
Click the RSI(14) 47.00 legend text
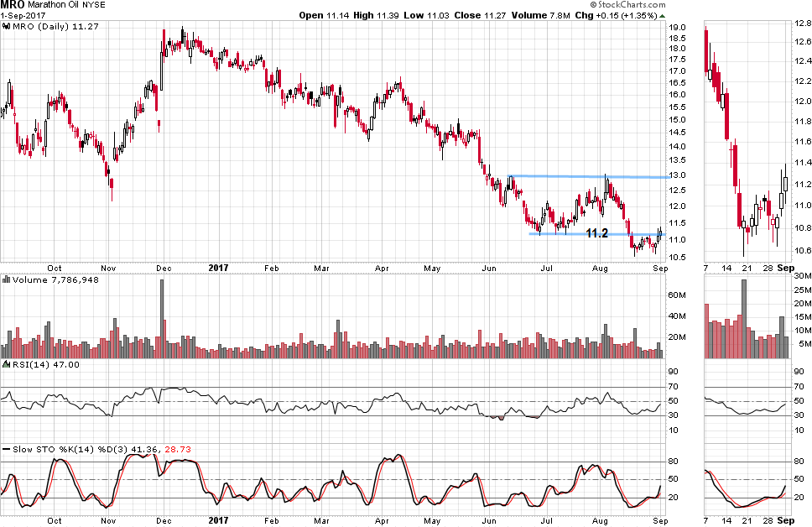point(46,364)
